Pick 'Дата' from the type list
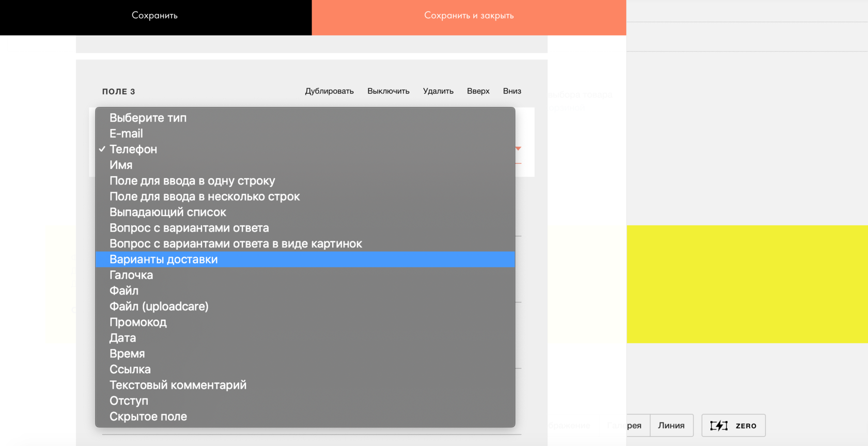 click(x=122, y=338)
